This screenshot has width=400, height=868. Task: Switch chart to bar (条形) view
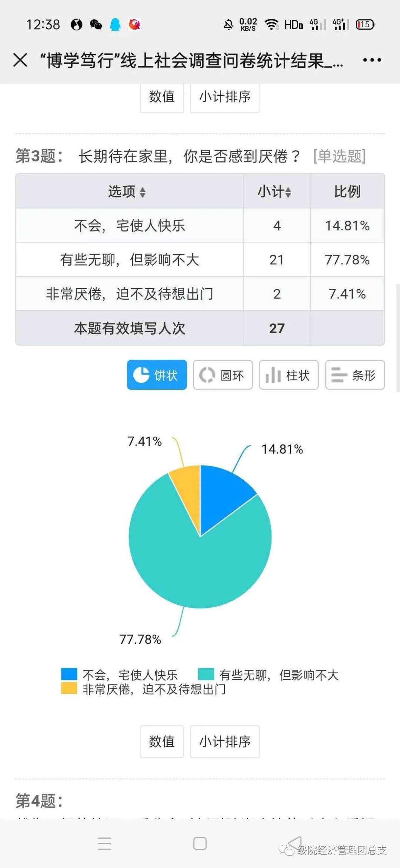click(x=355, y=375)
